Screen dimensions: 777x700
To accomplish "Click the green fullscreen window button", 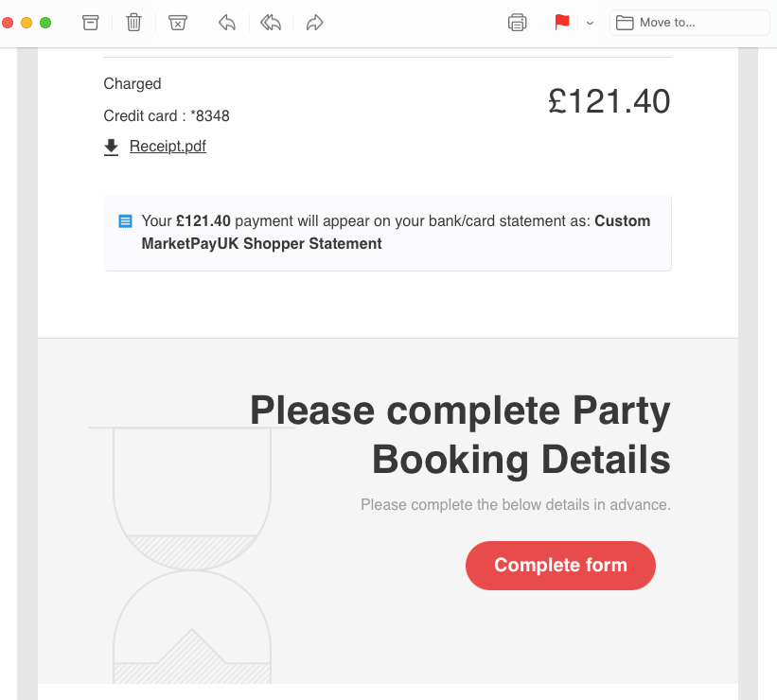I will [45, 23].
